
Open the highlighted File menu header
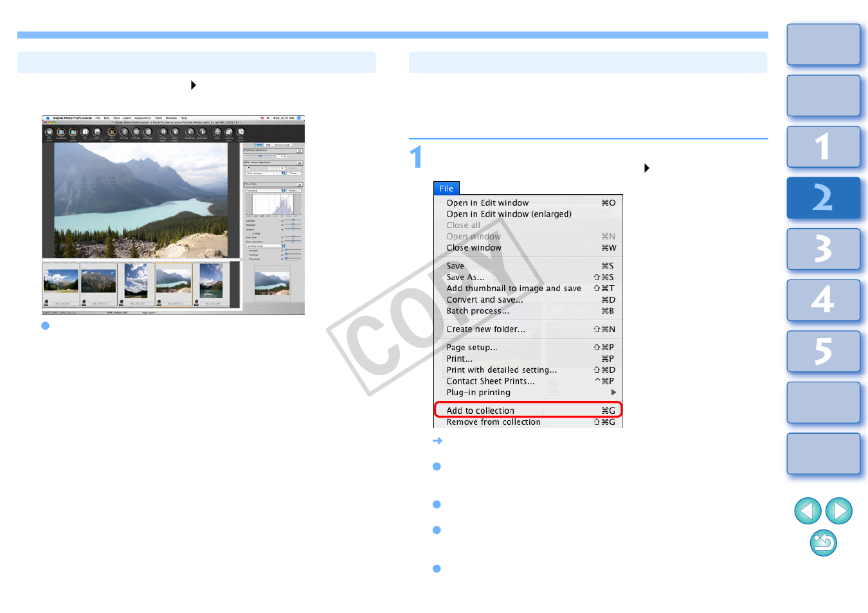[x=447, y=188]
